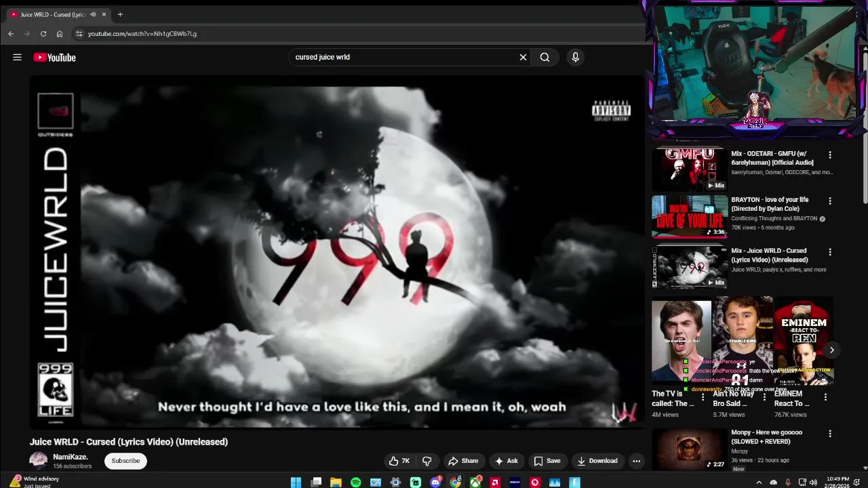Open the YouTube guide hamburger menu
This screenshot has height=488, width=868.
click(17, 58)
